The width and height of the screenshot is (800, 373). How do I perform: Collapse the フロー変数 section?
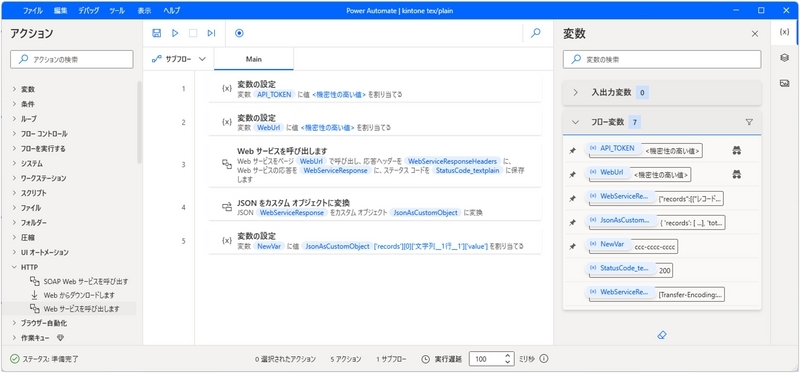576,122
